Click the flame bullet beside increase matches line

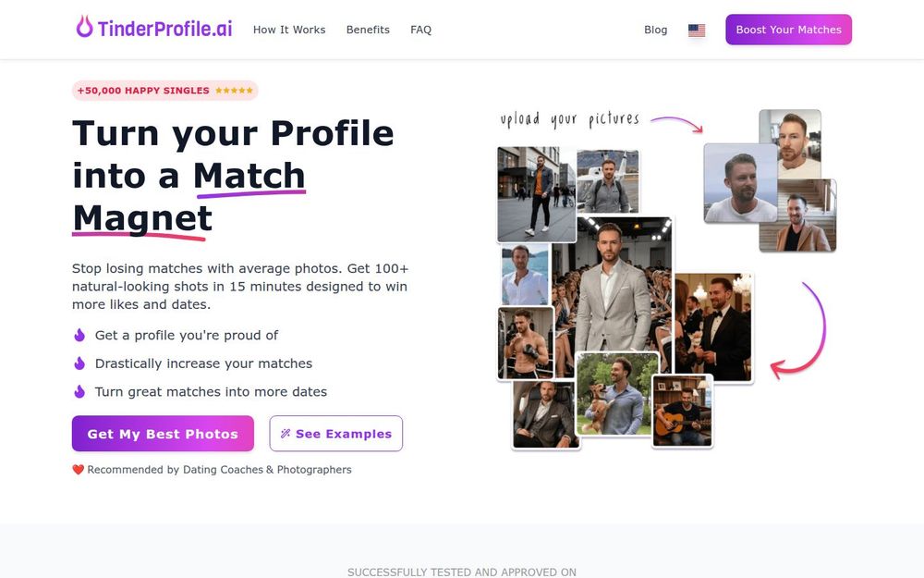point(79,363)
